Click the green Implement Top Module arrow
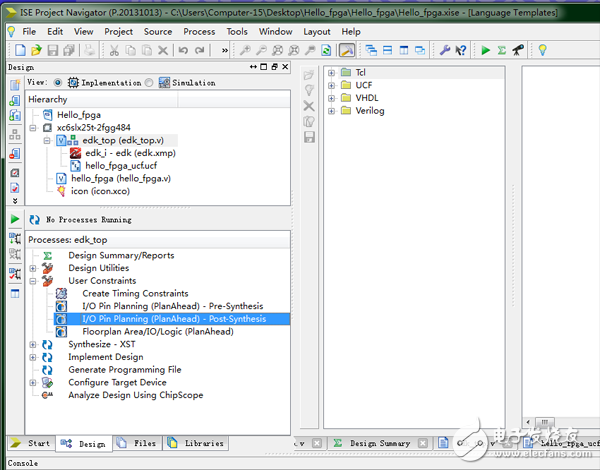 point(485,50)
